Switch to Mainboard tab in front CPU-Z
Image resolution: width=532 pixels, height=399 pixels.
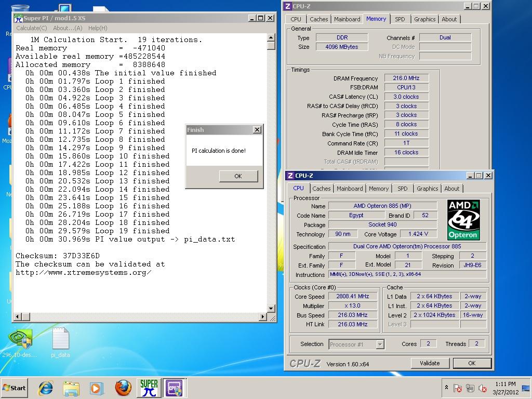(350, 189)
